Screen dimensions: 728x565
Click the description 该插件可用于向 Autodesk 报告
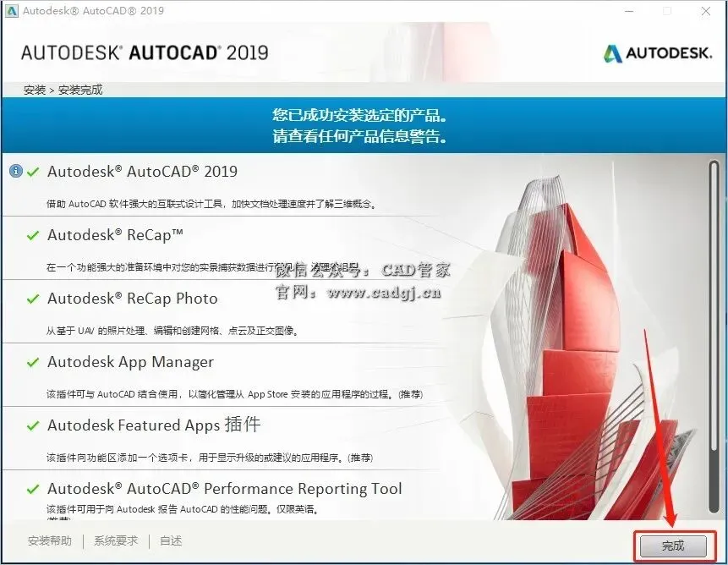coord(183,509)
